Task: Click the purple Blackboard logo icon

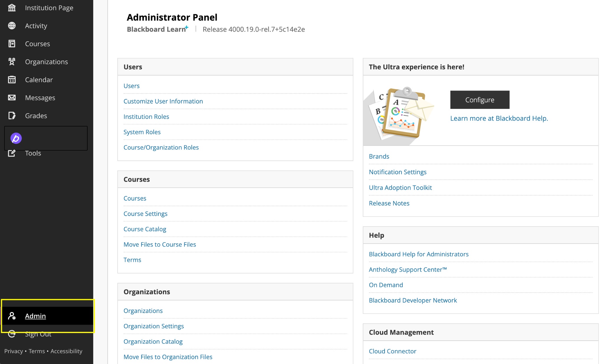Action: (16, 138)
